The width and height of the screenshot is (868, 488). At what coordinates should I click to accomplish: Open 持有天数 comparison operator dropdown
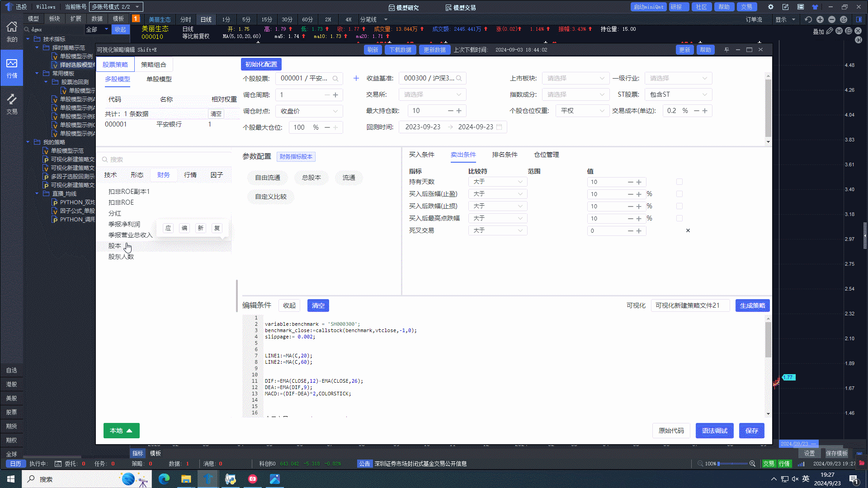(x=498, y=182)
